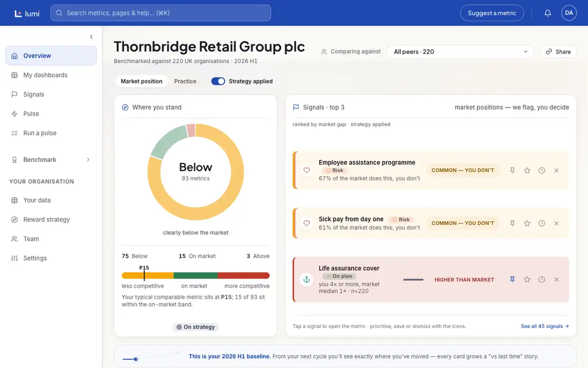
Task: Click the On plan tag
Action: (339, 277)
